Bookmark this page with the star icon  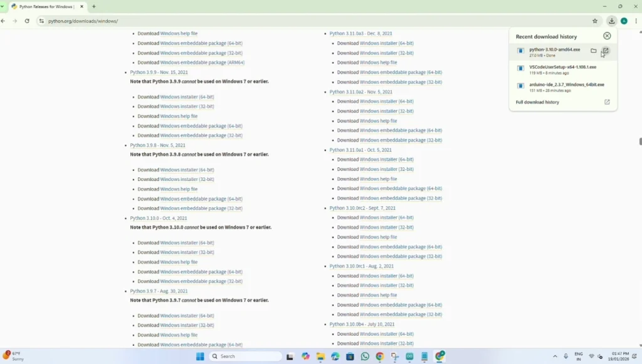595,21
